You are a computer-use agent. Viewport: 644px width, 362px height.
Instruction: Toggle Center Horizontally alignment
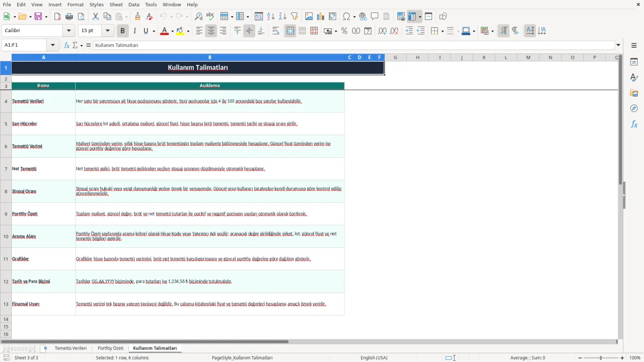(211, 31)
